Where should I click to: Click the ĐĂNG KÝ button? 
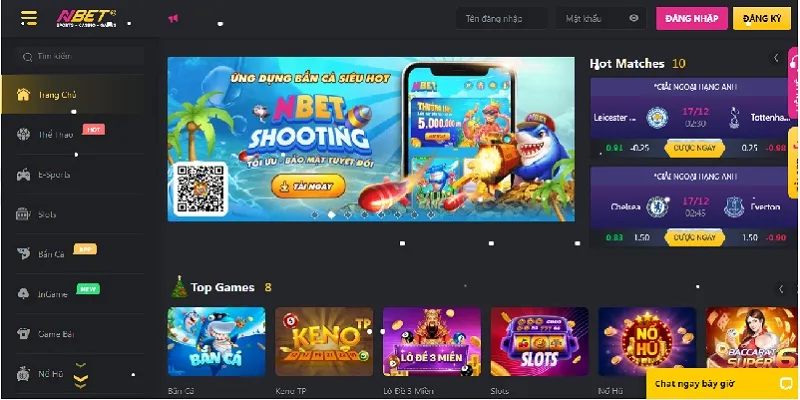tap(762, 18)
